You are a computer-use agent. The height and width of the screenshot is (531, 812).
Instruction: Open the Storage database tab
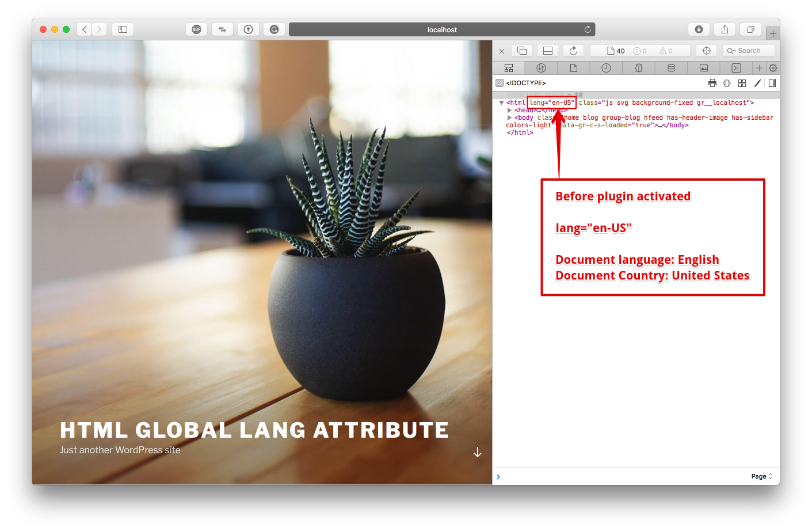coord(671,68)
